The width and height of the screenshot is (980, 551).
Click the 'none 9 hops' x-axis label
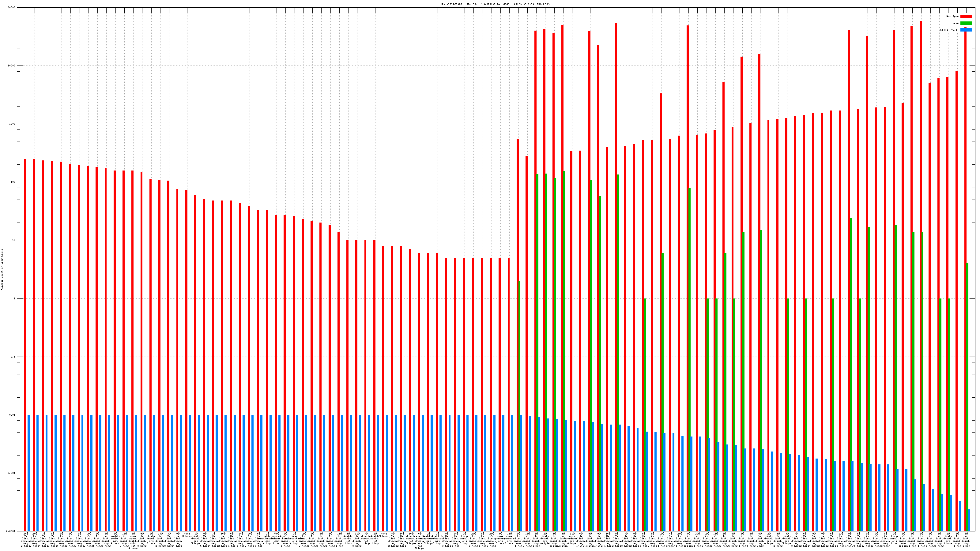tap(383, 535)
